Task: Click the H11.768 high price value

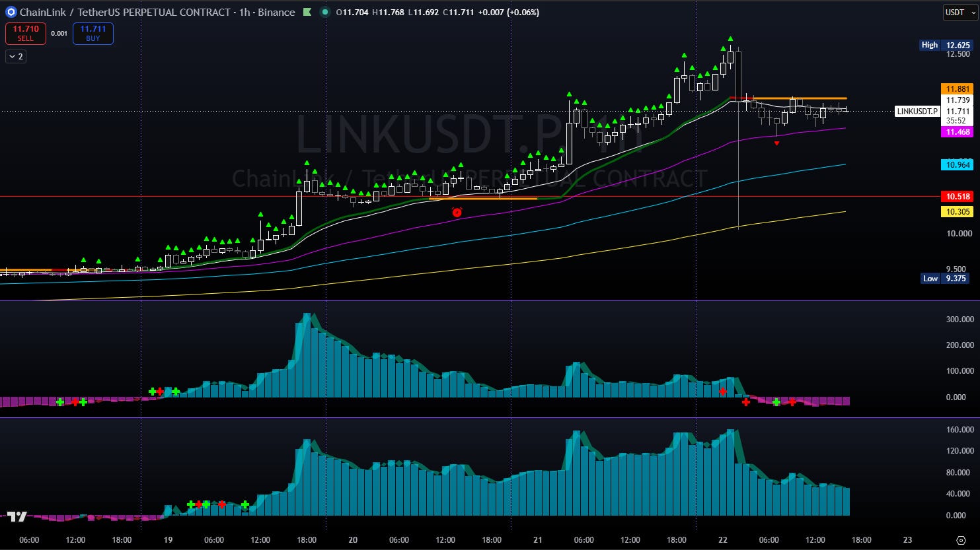Action: coord(389,12)
